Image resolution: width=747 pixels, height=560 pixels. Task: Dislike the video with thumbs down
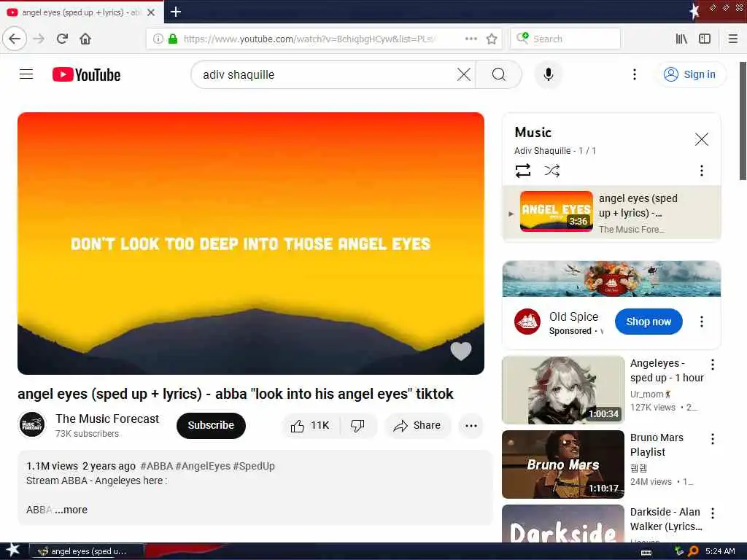(x=357, y=425)
